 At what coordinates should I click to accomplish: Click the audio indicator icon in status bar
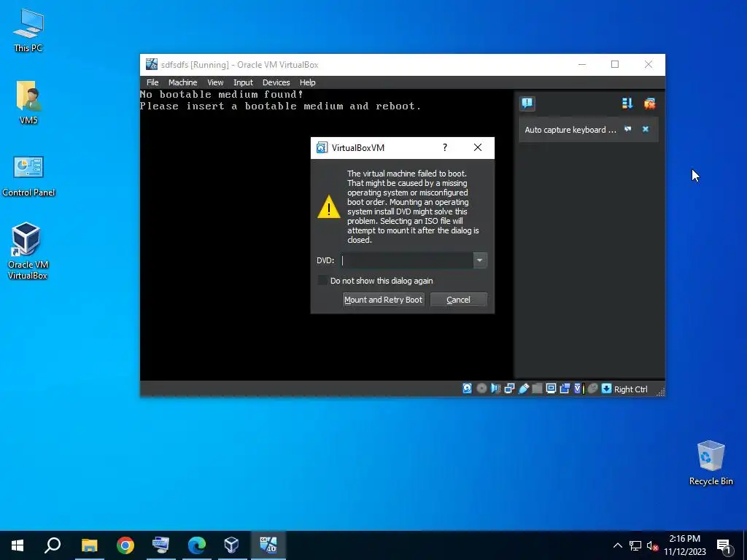click(495, 389)
